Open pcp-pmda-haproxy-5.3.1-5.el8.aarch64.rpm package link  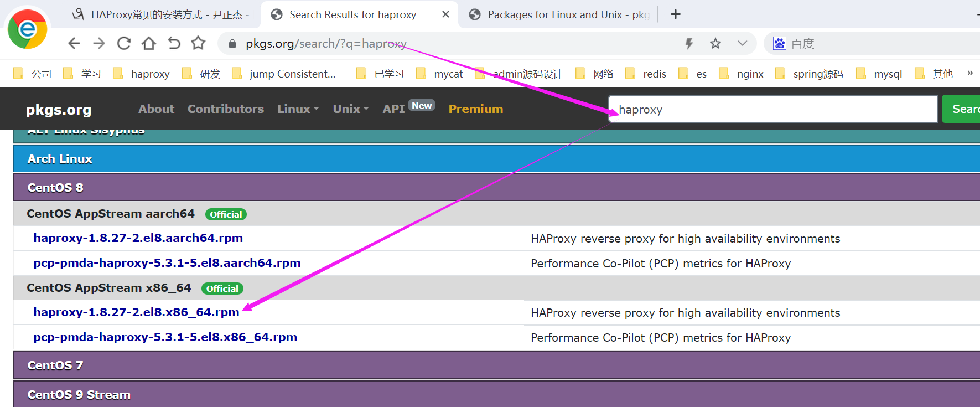pyautogui.click(x=167, y=263)
